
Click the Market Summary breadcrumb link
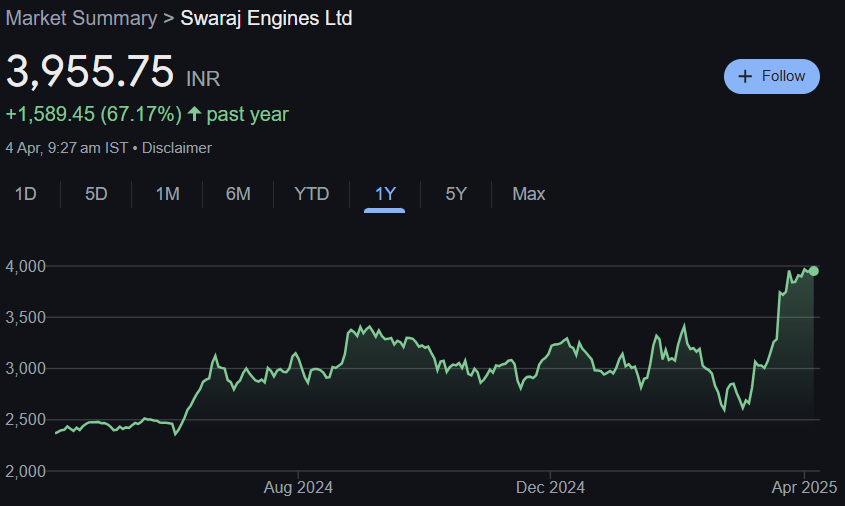pyautogui.click(x=81, y=18)
